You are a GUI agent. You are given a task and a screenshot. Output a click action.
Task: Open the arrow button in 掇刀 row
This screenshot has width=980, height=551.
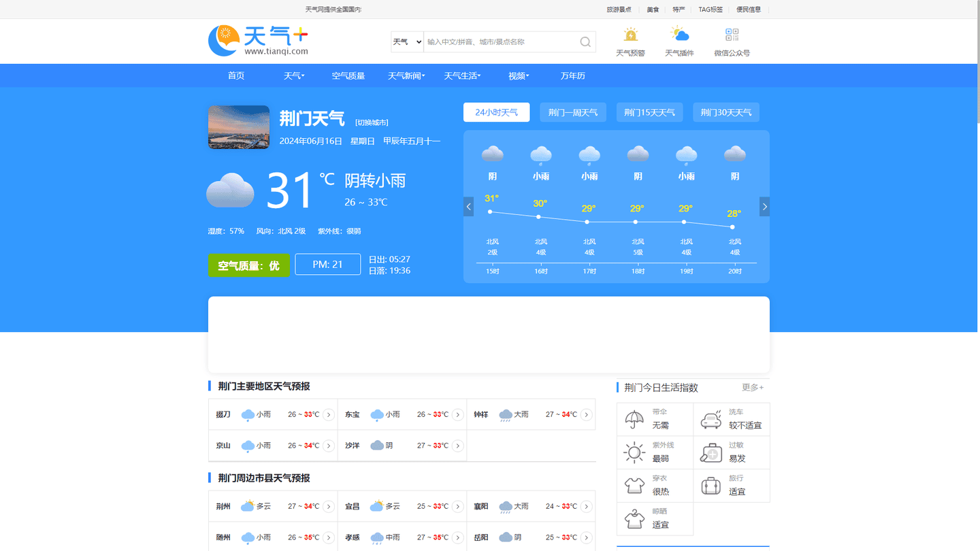329,414
